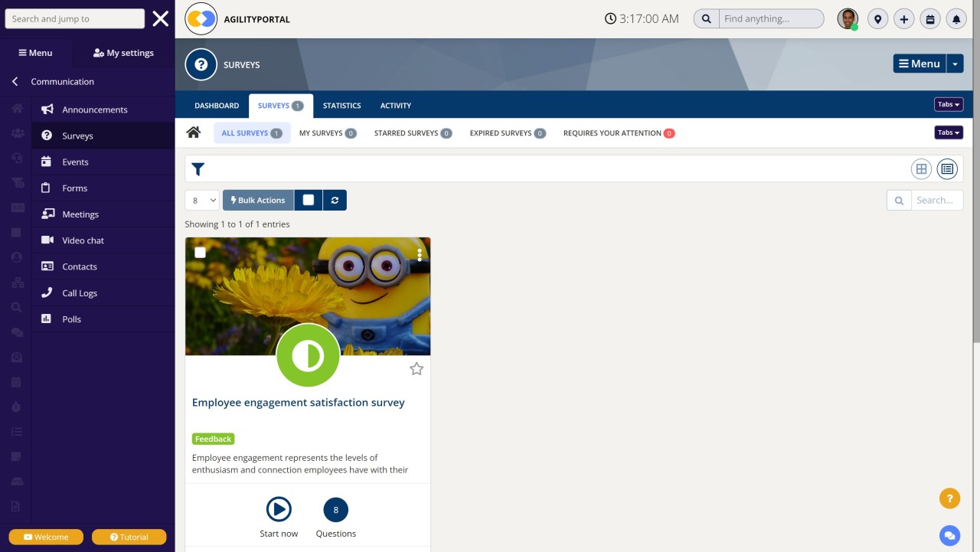The height and width of the screenshot is (552, 980).
Task: Expand the entries-per-page selector showing 8
Action: (201, 200)
